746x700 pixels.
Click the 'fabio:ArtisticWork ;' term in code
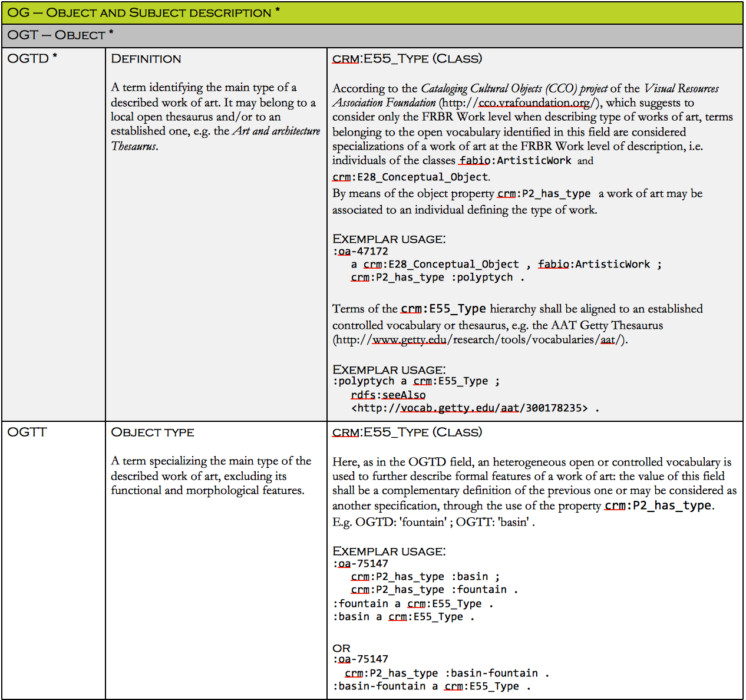[x=600, y=264]
